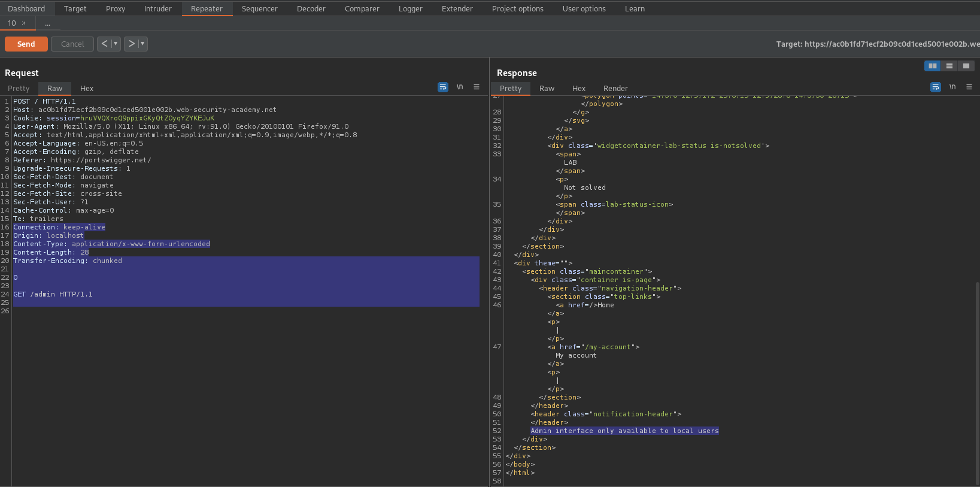Screen dimensions: 980x487
Task: Click 'Transfer-Encoding: chunked' line
Action: coord(68,261)
